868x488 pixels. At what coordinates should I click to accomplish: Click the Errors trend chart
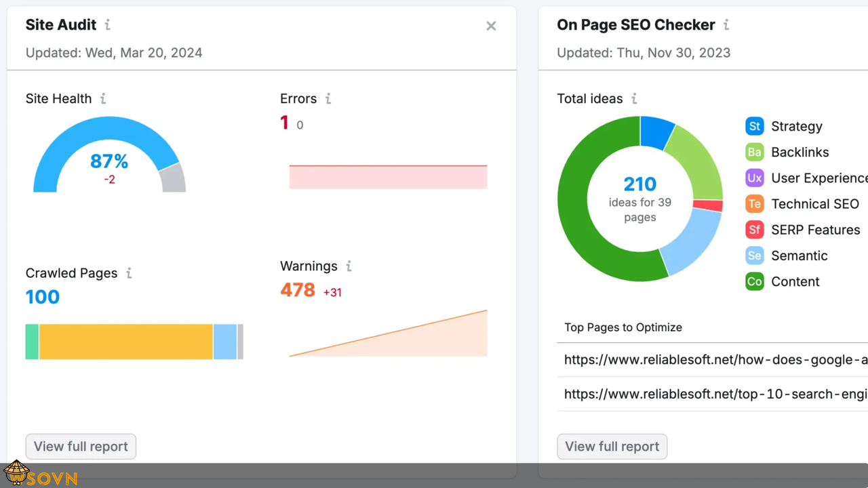388,176
